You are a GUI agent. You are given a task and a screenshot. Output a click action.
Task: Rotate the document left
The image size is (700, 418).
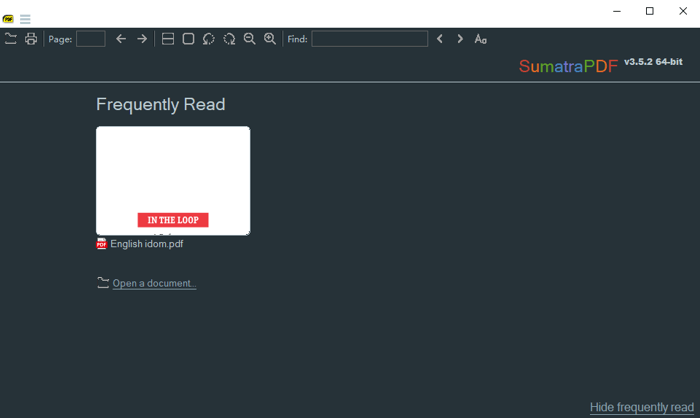[x=208, y=39]
